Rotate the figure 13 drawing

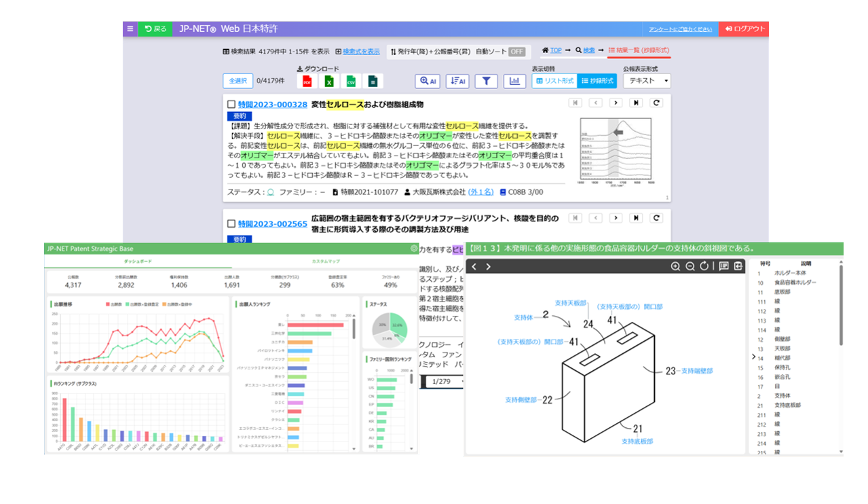(704, 266)
